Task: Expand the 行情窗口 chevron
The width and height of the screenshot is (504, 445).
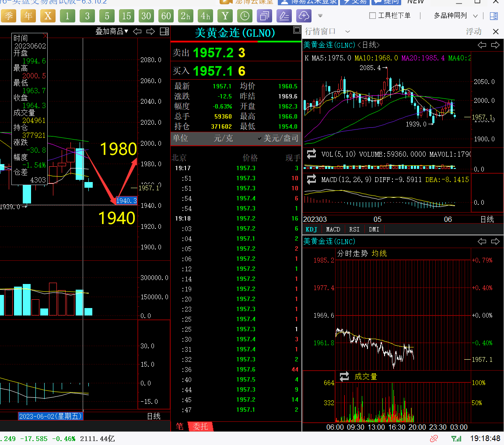Action: [347, 32]
